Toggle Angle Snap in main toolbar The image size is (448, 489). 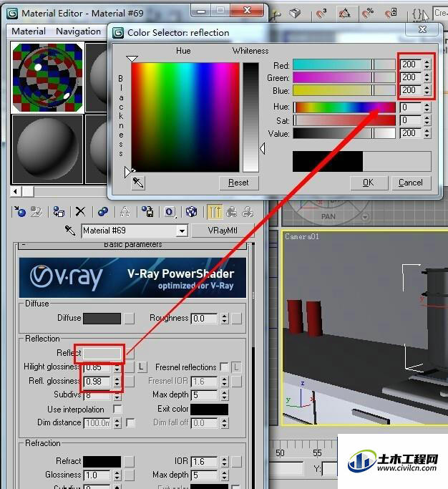344,14
